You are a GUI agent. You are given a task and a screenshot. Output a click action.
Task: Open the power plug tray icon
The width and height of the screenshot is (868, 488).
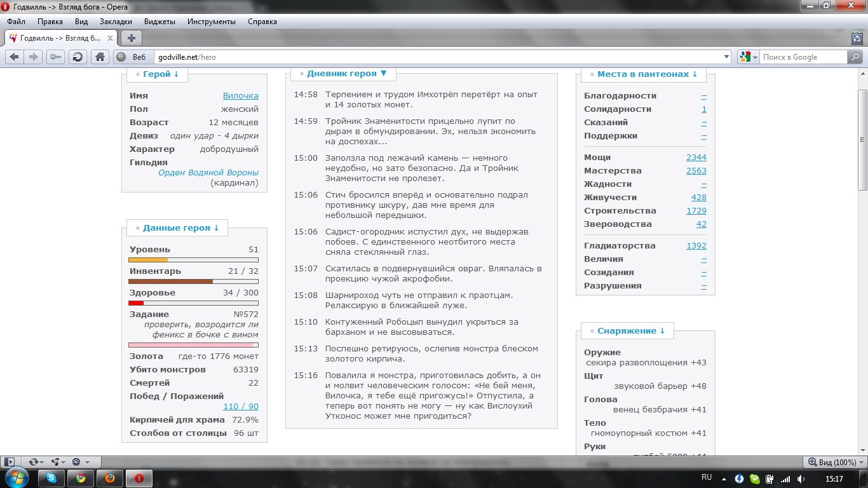770,478
